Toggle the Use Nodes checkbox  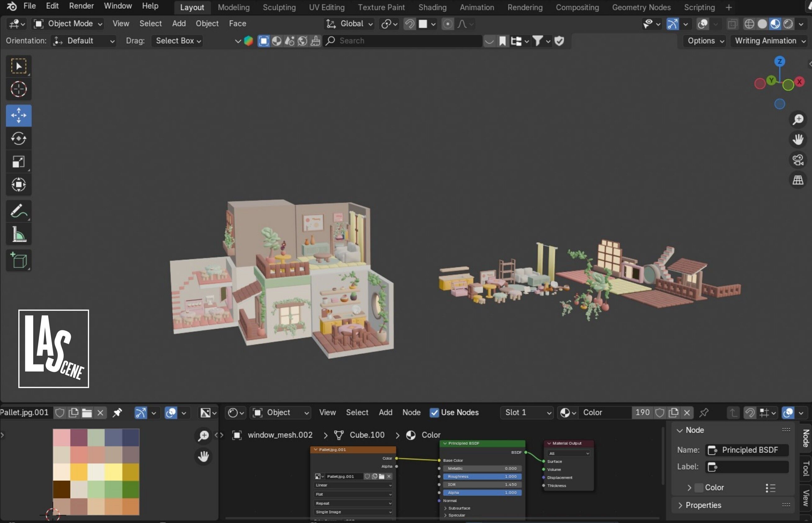point(434,413)
